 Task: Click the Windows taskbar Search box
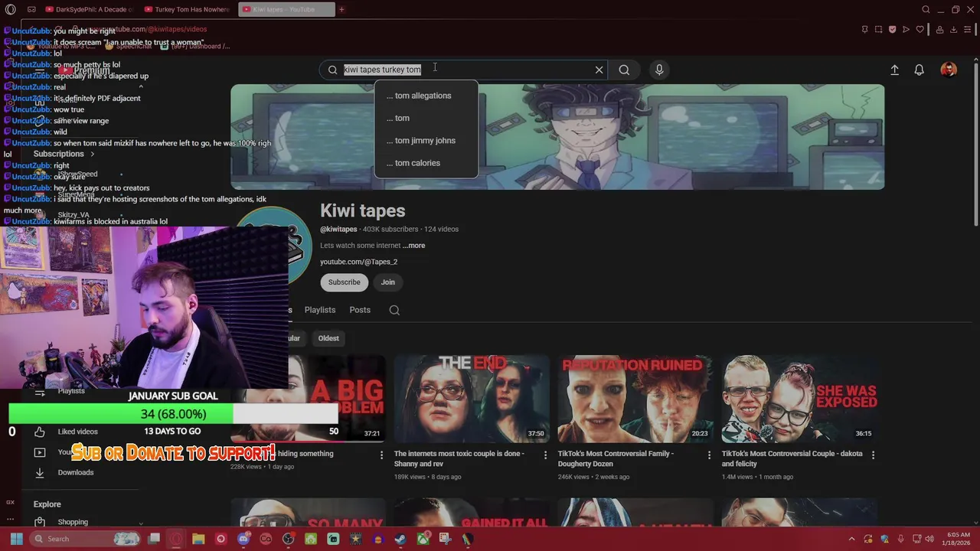tap(85, 539)
